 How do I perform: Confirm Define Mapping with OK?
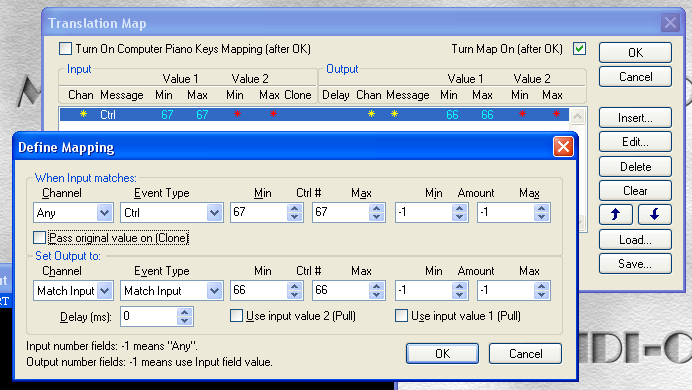[x=442, y=353]
